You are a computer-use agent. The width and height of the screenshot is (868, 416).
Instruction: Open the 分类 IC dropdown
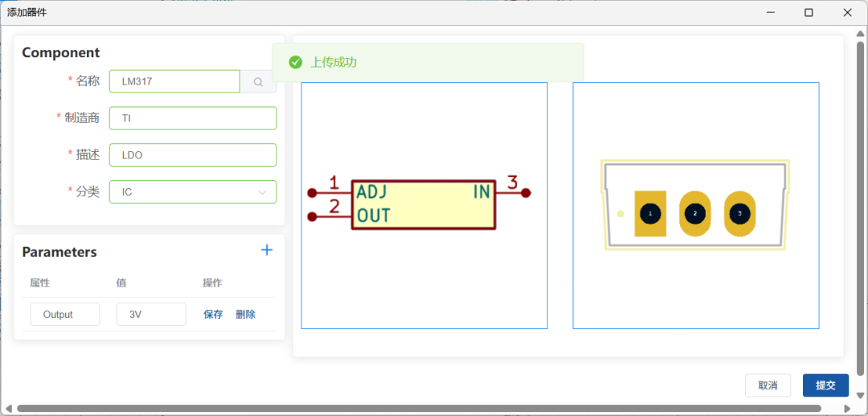click(x=193, y=192)
